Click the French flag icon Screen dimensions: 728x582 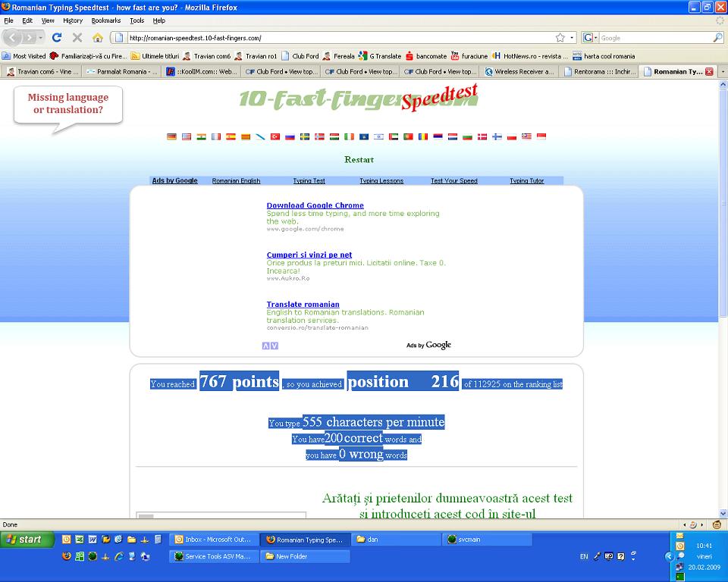tap(216, 137)
